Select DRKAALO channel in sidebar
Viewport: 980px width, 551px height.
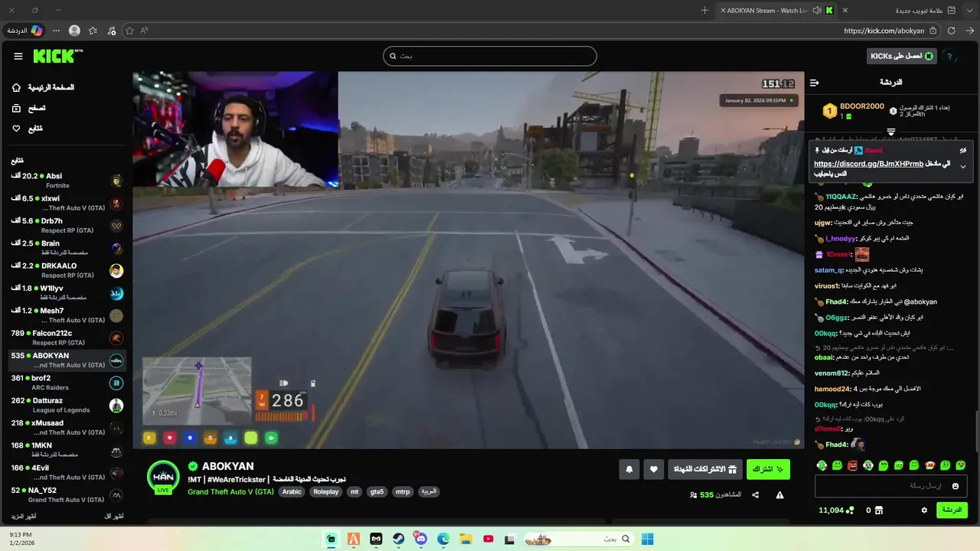tap(67, 270)
